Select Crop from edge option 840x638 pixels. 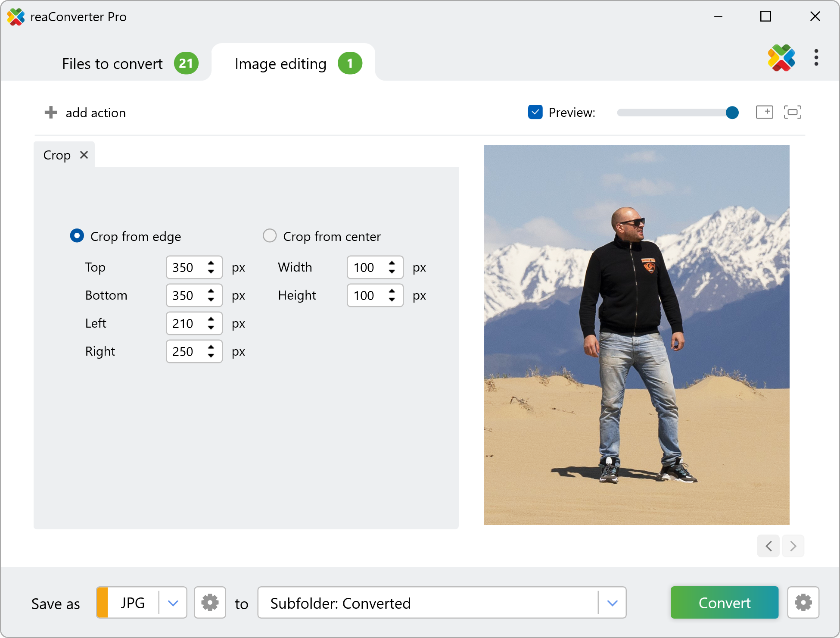[77, 236]
